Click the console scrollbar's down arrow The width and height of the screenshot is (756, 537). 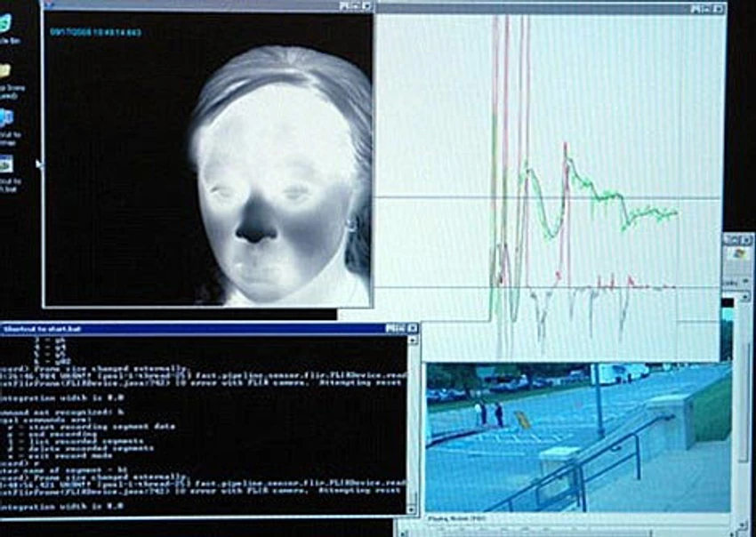412,509
